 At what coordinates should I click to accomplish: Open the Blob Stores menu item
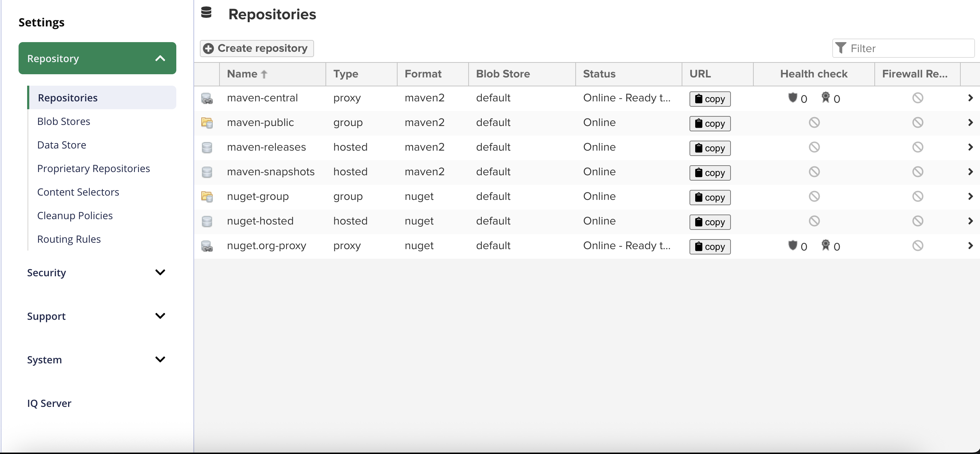pyautogui.click(x=64, y=121)
